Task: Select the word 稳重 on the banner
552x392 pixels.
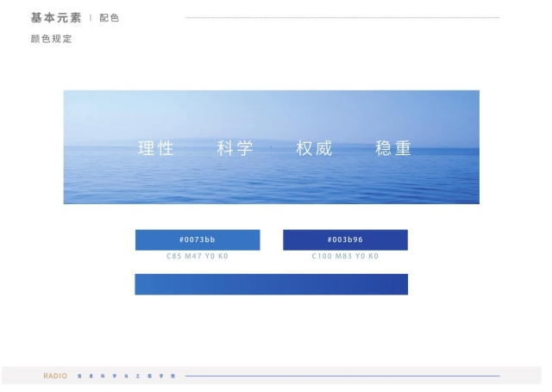Action: (393, 148)
